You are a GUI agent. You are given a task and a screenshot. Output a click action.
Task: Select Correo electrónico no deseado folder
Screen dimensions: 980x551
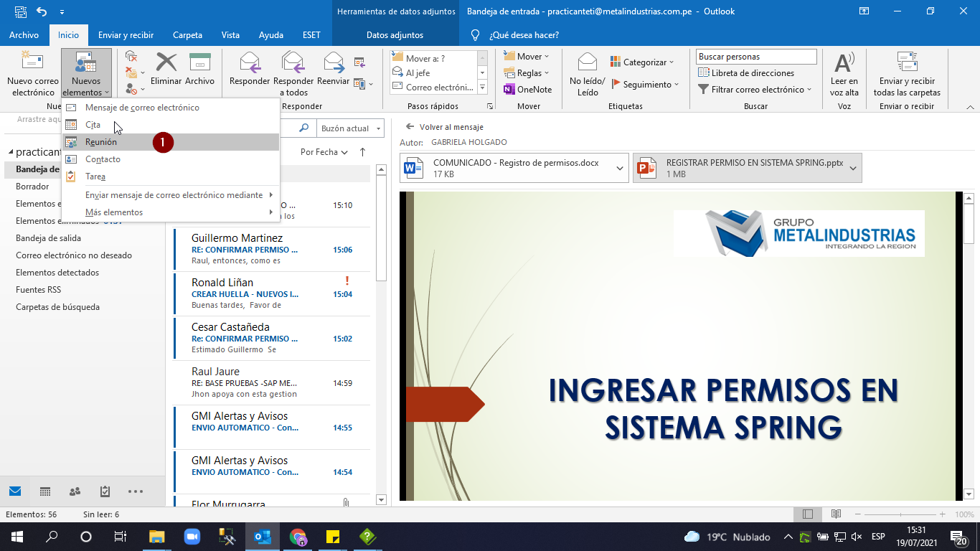point(74,255)
